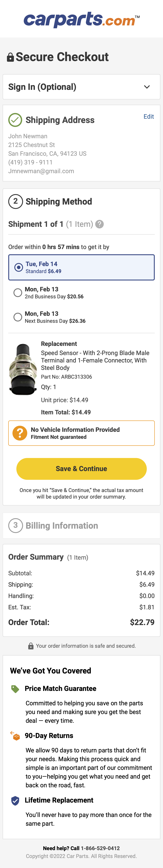Open step 2 Shipping Method heading
163x868 pixels.
tap(59, 202)
